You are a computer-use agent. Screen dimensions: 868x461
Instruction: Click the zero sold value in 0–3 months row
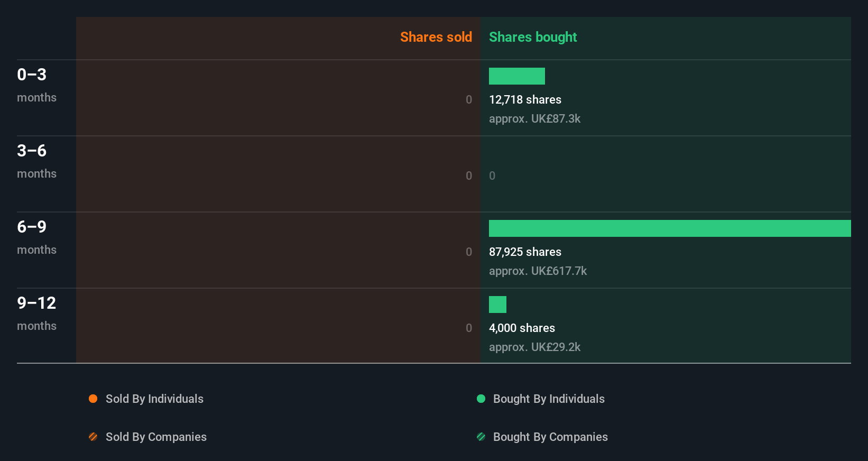[x=469, y=100]
